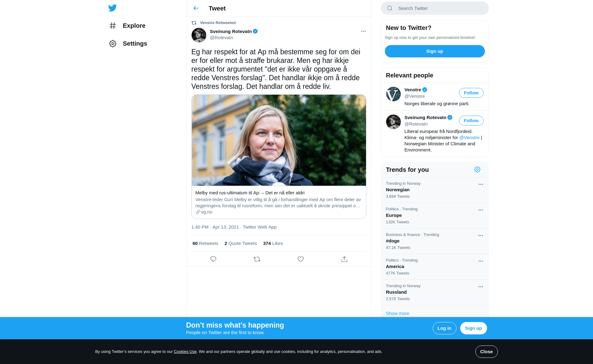The image size is (593, 364).
Task: Follow Venstre
Action: [471, 93]
